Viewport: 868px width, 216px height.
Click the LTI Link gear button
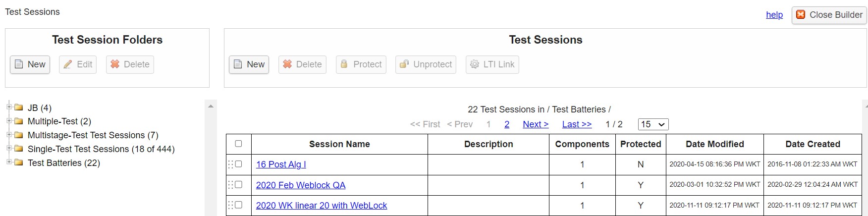(x=492, y=64)
